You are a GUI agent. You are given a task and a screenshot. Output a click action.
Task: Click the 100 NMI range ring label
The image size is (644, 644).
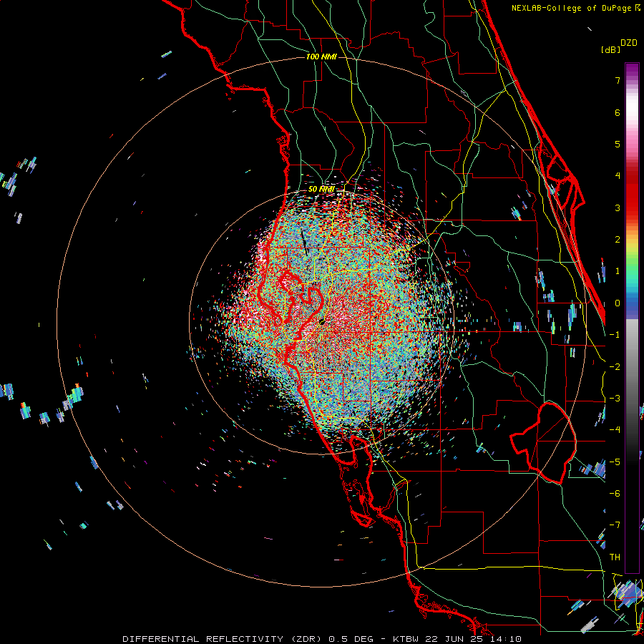[x=321, y=57]
